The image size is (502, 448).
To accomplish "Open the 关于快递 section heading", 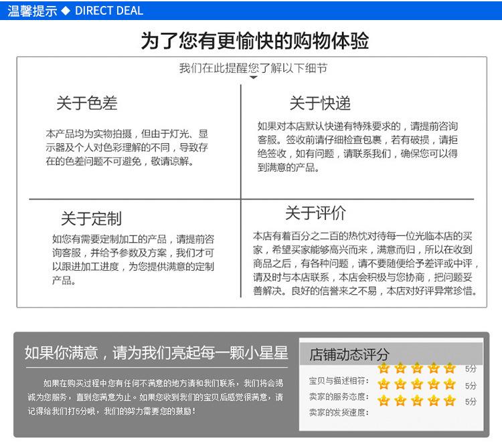I will pos(320,103).
